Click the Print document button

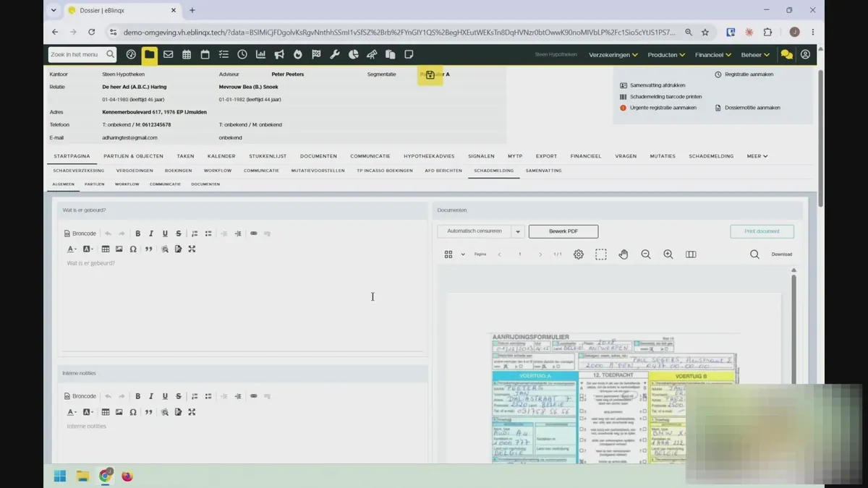tap(762, 231)
